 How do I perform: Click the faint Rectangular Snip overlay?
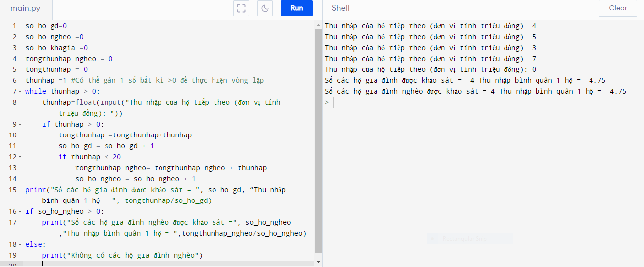[469, 239]
